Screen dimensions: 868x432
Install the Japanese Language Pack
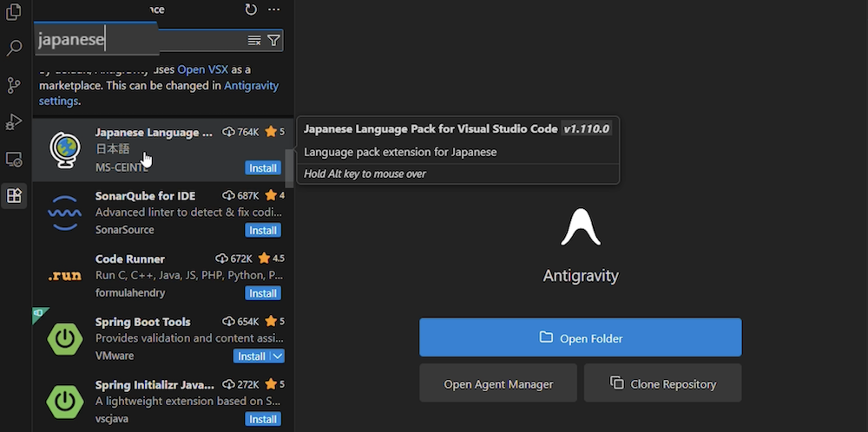[x=262, y=167]
